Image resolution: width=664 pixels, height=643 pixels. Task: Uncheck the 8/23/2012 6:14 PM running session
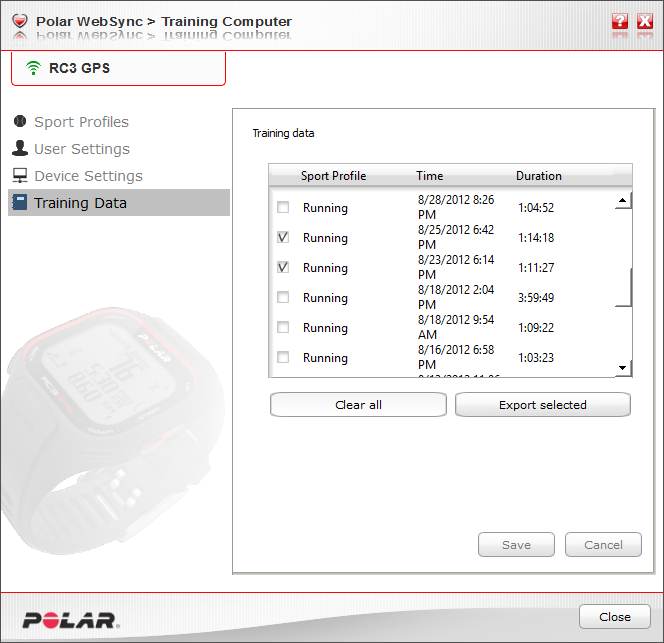coord(283,267)
